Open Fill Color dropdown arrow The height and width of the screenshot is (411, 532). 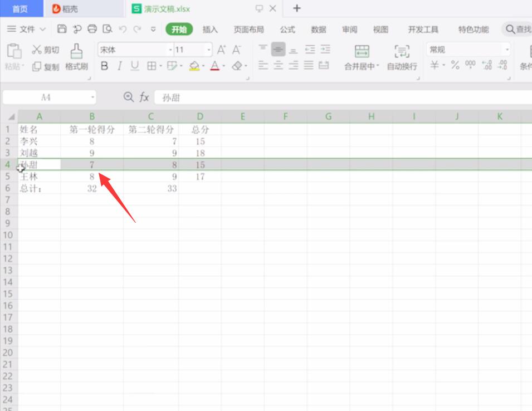pyautogui.click(x=203, y=66)
